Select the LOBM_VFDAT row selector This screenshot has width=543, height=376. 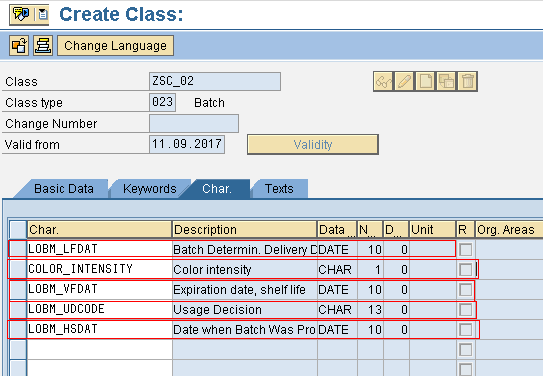point(18,289)
